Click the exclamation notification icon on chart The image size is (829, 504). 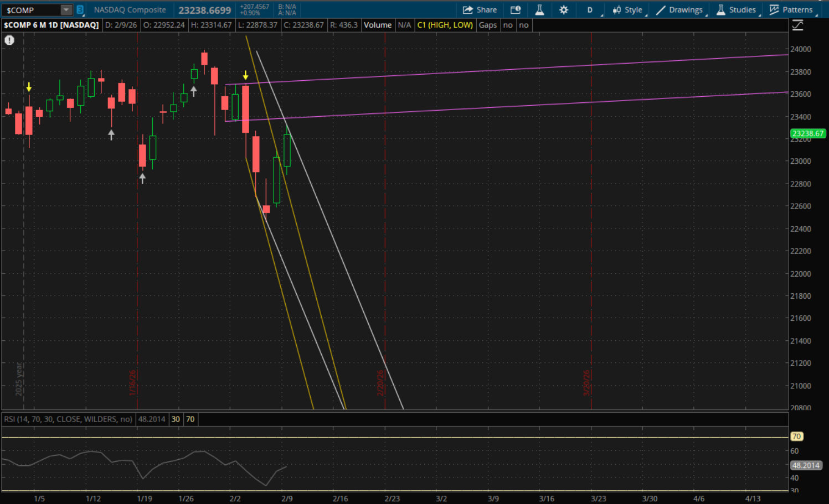point(9,40)
